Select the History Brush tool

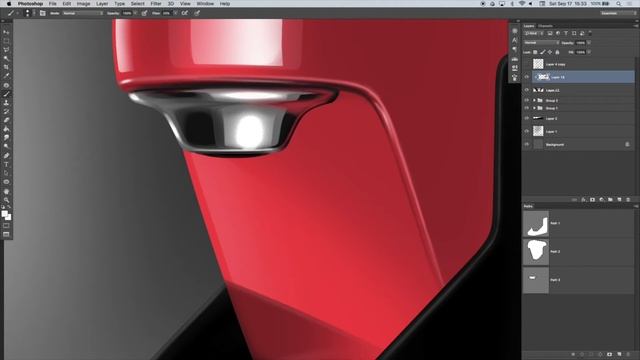(x=6, y=111)
